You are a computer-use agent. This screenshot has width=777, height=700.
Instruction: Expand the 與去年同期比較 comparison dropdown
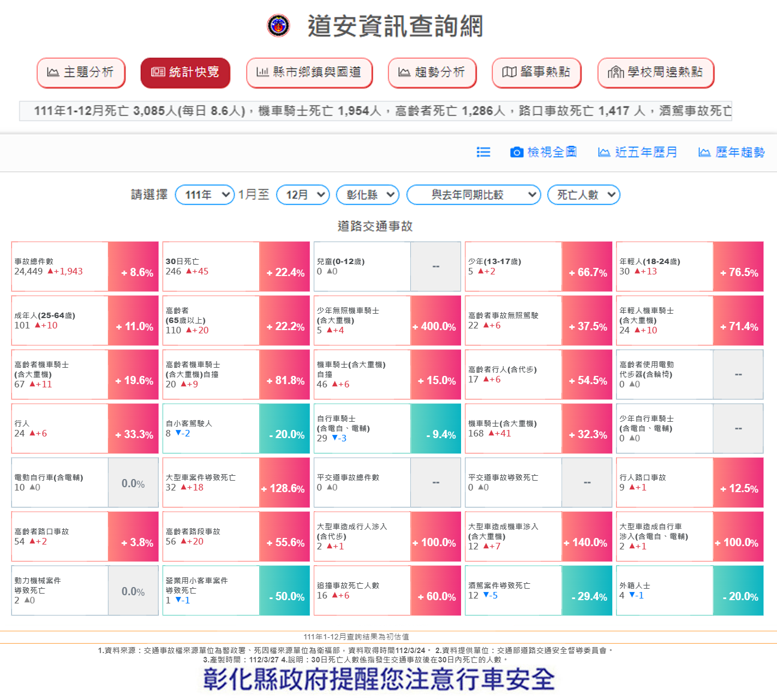473,195
